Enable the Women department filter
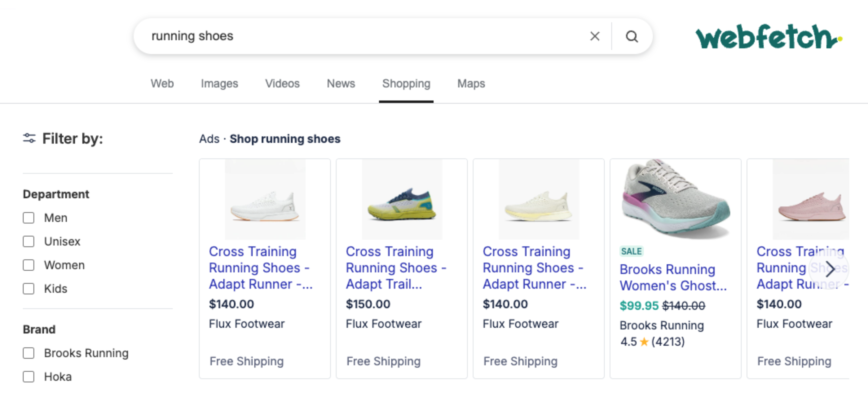Viewport: 868px width, 395px height. coord(29,265)
